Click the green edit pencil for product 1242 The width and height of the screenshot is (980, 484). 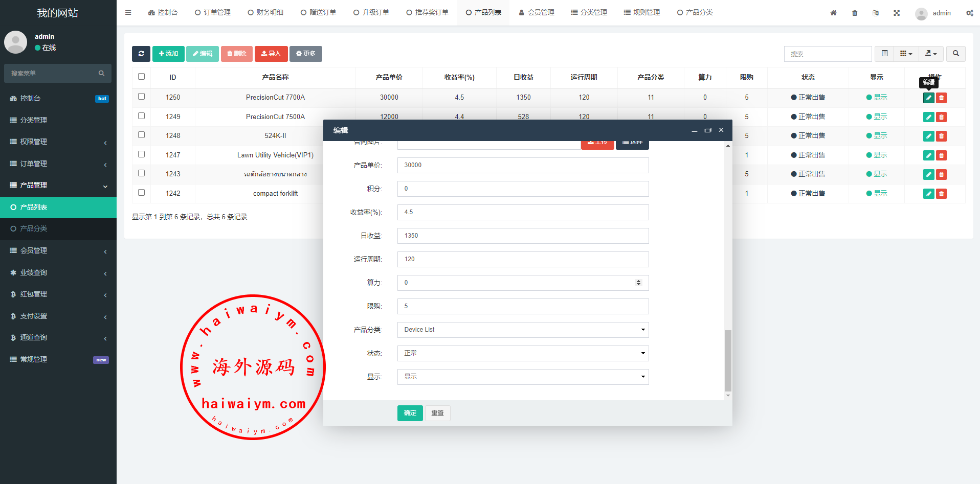click(x=928, y=194)
